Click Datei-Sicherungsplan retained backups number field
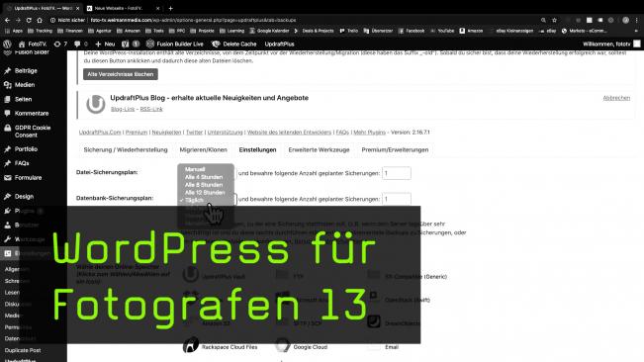The height and width of the screenshot is (362, 644). tap(397, 173)
